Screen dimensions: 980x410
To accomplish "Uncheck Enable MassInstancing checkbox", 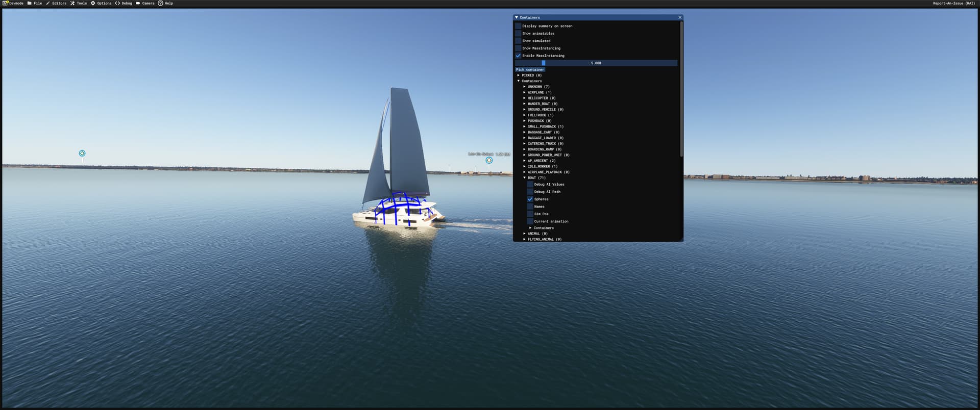I will (518, 56).
